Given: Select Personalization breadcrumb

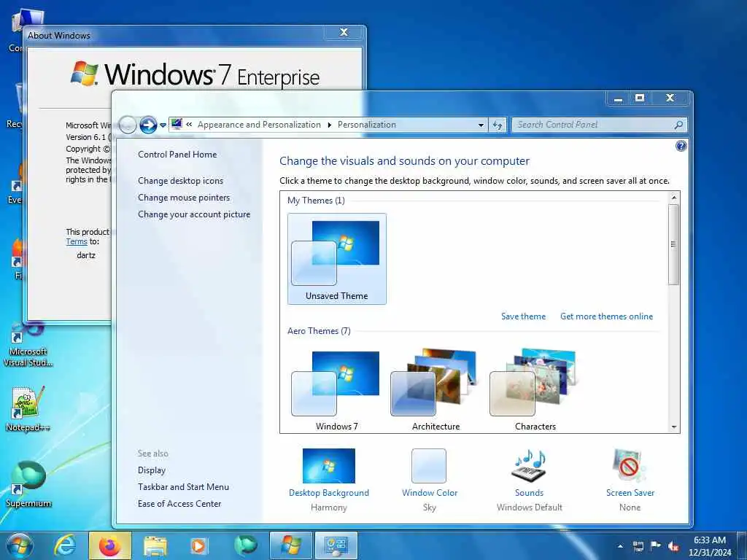Looking at the screenshot, I should 367,125.
